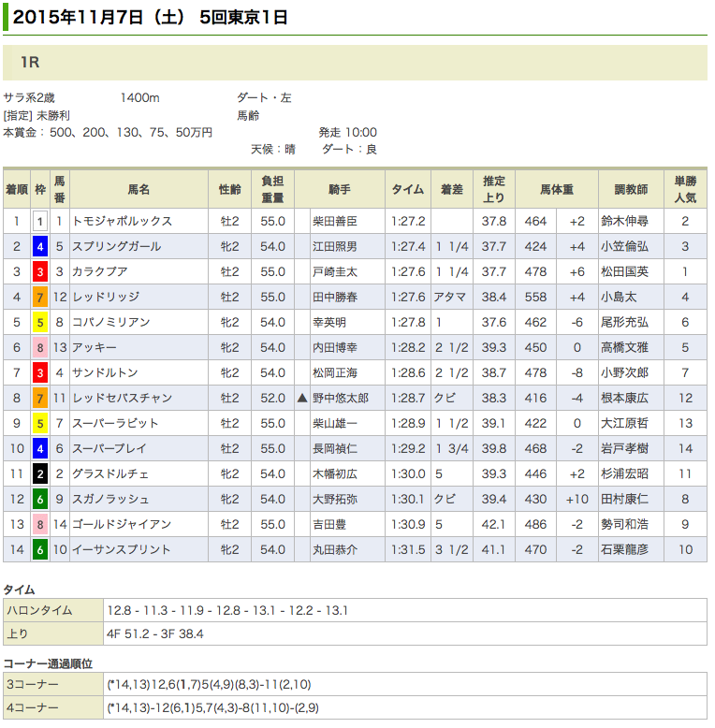Select the pink frame 8 badge beside アッキー
The height and width of the screenshot is (728, 715).
point(39,348)
